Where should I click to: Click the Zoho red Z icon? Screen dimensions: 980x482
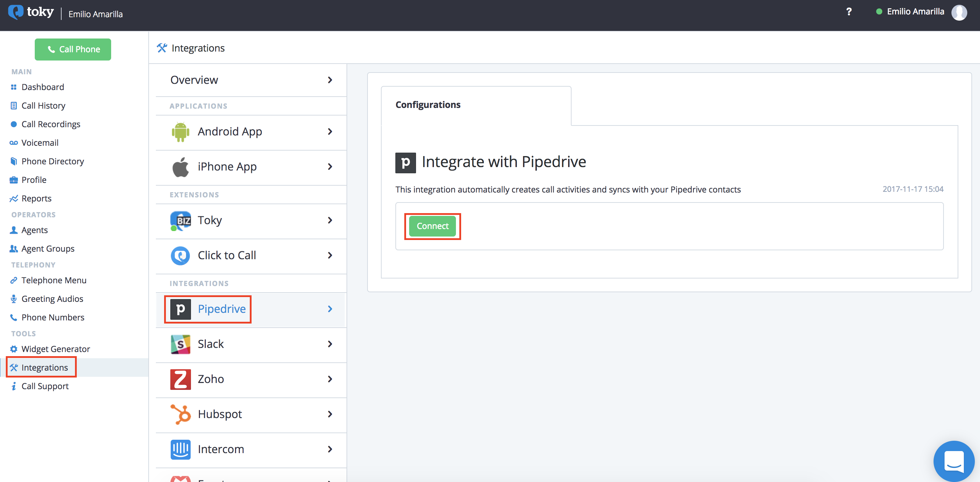click(x=180, y=379)
